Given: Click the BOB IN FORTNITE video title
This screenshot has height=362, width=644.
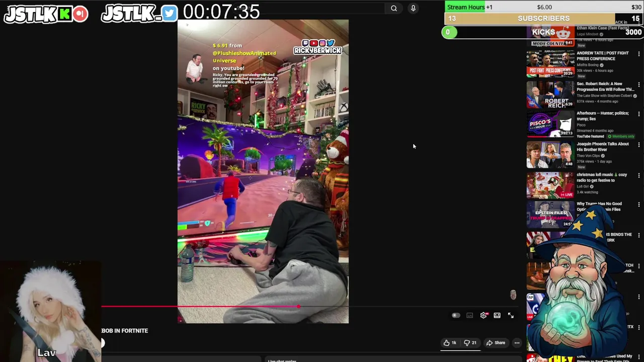Looking at the screenshot, I should click(x=125, y=331).
